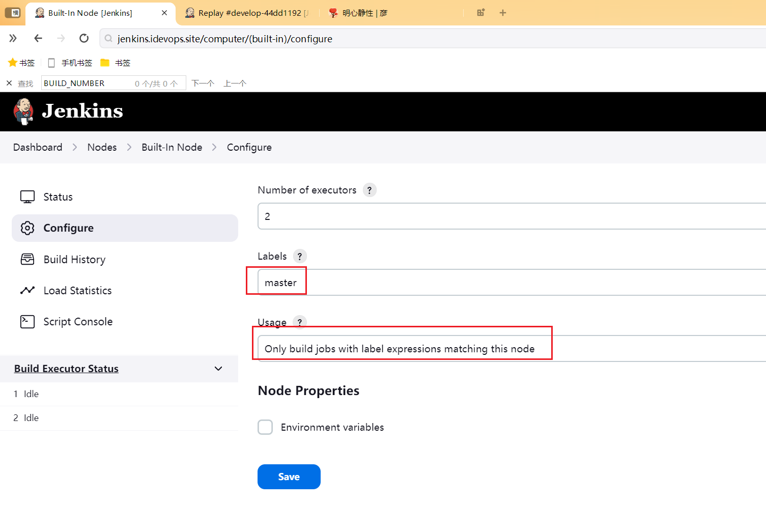Click in the Labels input containing master

tap(512, 283)
